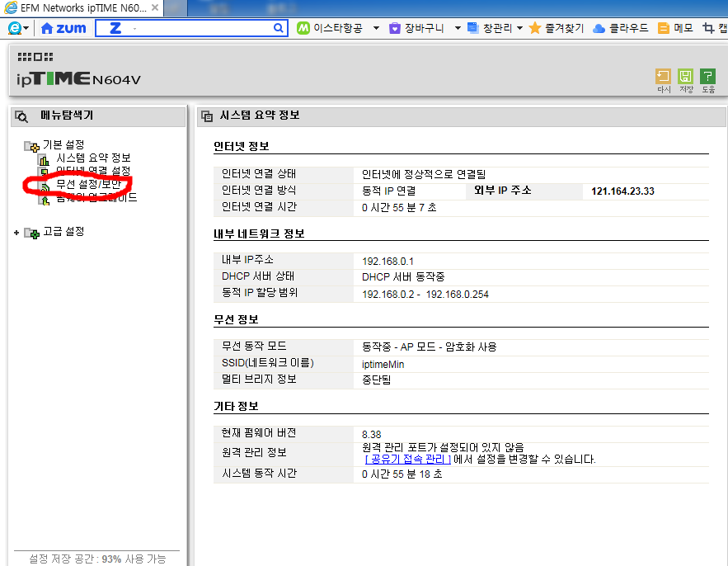Click the 인터넷 정보 section heading
This screenshot has width=728, height=566.
coord(242,146)
